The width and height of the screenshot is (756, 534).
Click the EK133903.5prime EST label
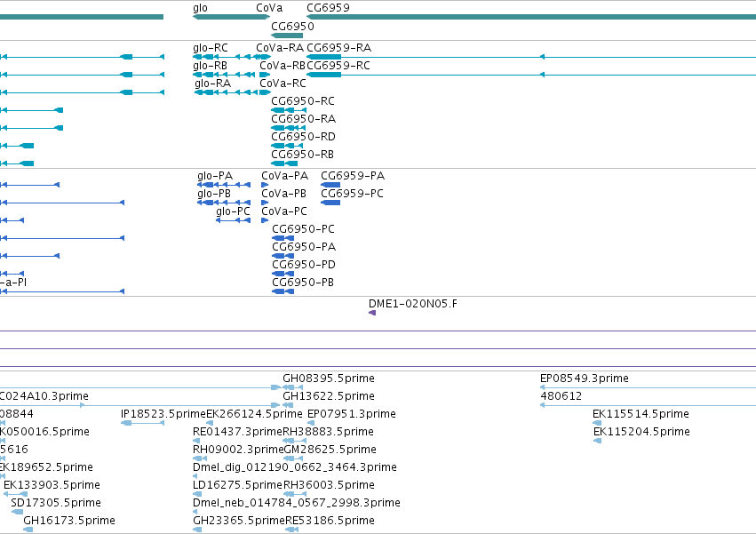coord(52,485)
